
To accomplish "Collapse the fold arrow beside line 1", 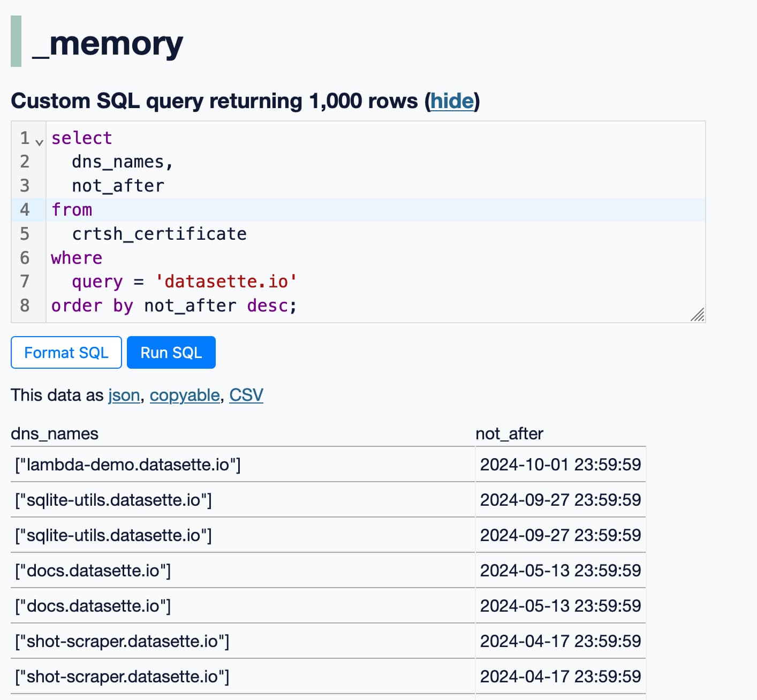I will pos(39,142).
